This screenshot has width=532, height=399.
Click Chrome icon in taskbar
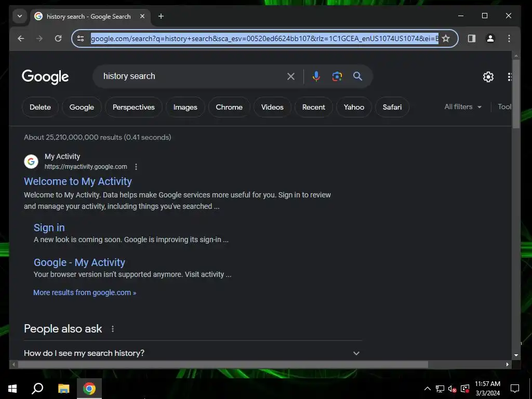(89, 389)
